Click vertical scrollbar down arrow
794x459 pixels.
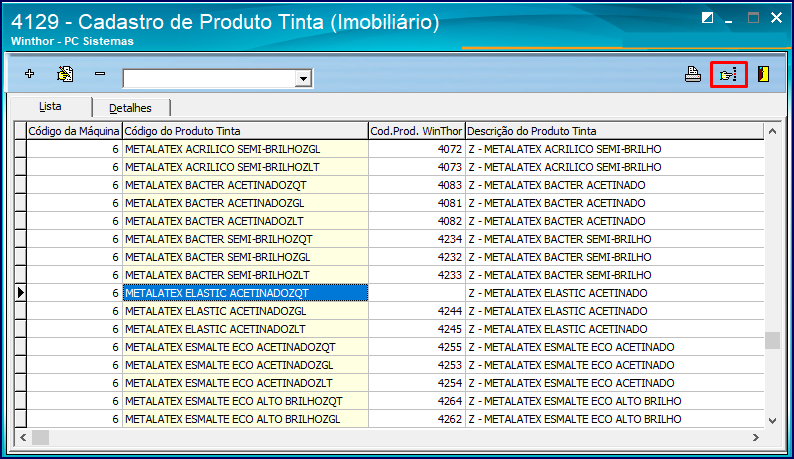click(x=772, y=420)
